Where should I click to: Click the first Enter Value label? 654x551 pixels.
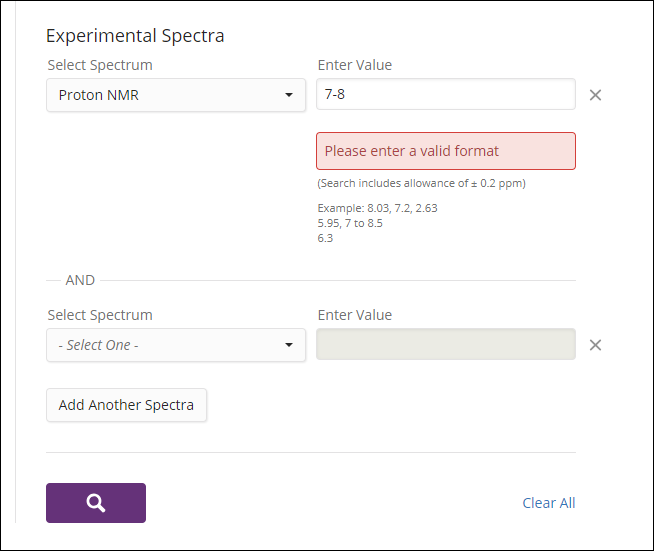coord(355,65)
